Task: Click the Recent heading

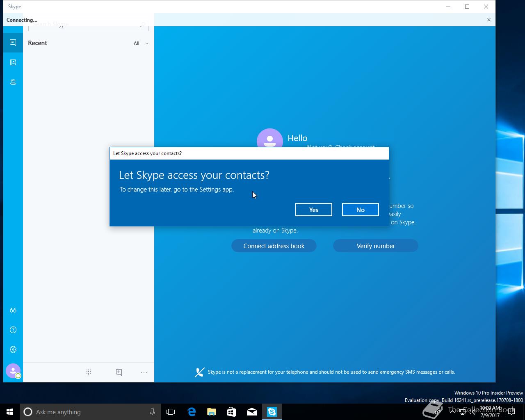Action: point(37,43)
